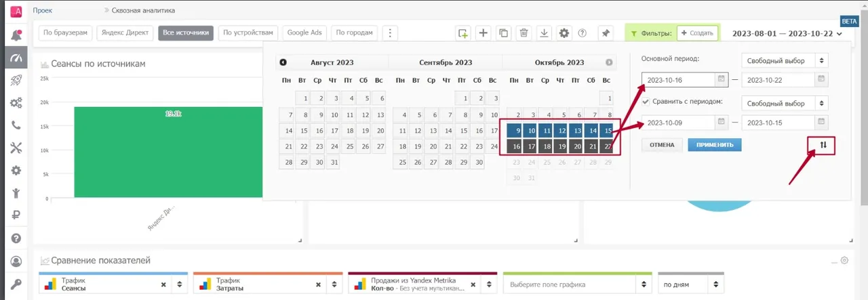868x300 pixels.
Task: Open the Трафик Сеансы metric dropdown
Action: coord(180,284)
